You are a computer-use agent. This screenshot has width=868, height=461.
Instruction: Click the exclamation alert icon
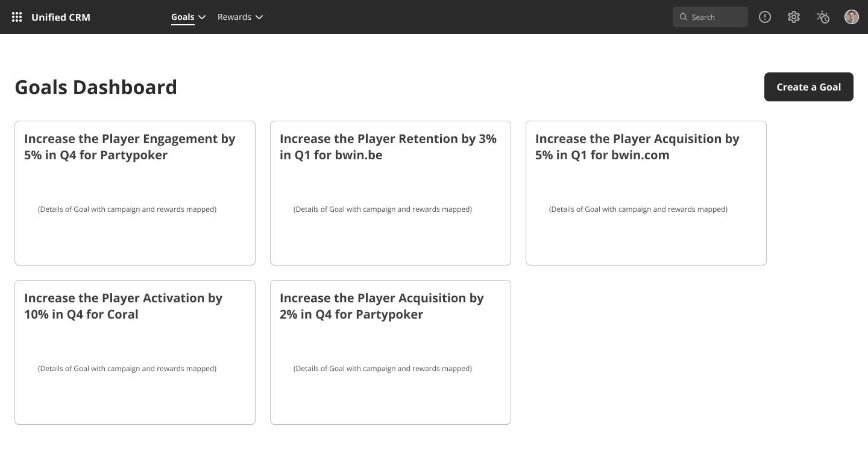pos(765,17)
